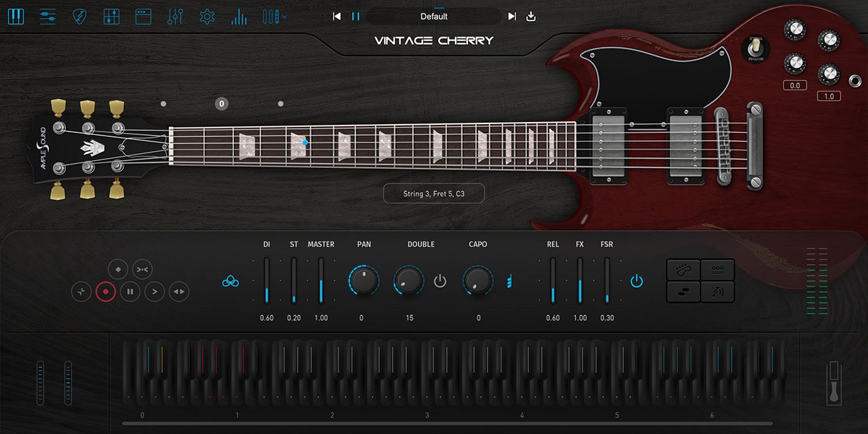Click the save preset download icon
The width and height of the screenshot is (868, 434).
pyautogui.click(x=531, y=16)
